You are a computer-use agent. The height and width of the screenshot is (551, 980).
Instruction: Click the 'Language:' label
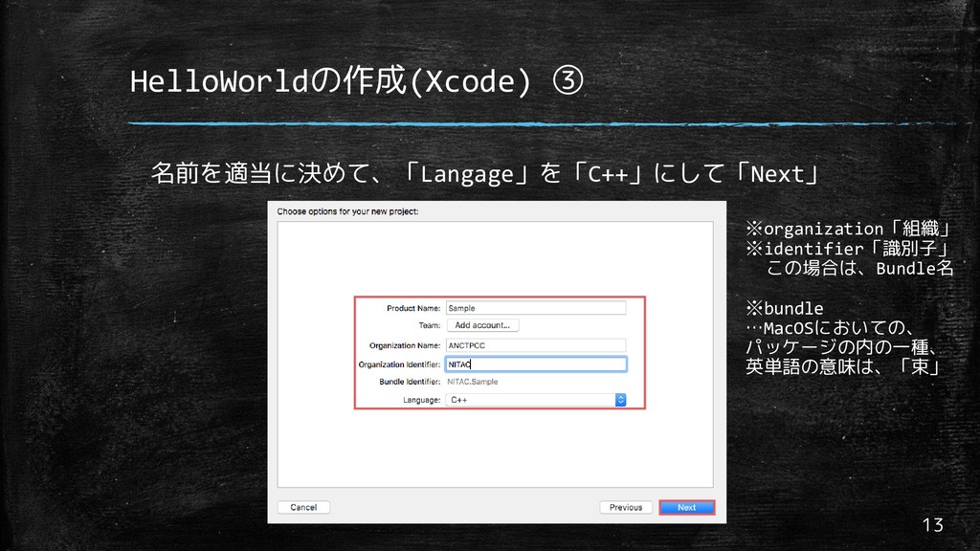point(422,400)
